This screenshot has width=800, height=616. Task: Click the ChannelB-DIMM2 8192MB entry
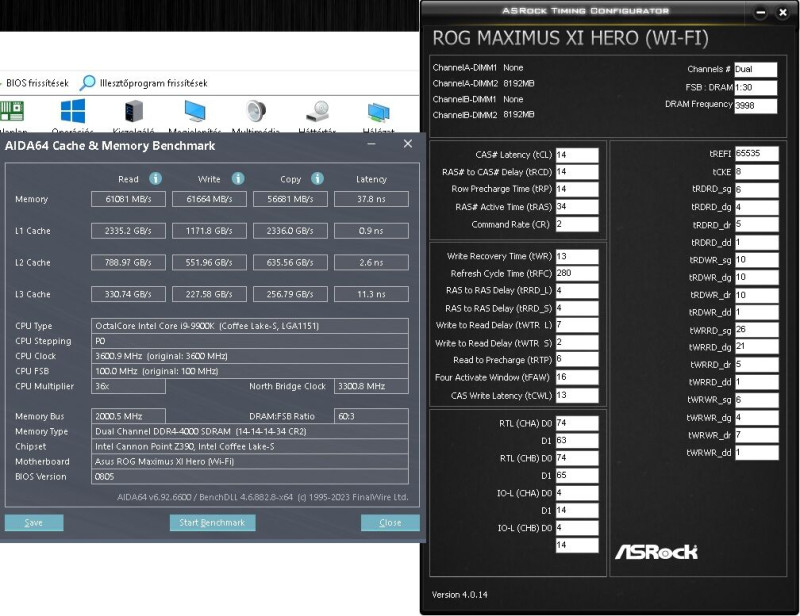[x=484, y=115]
